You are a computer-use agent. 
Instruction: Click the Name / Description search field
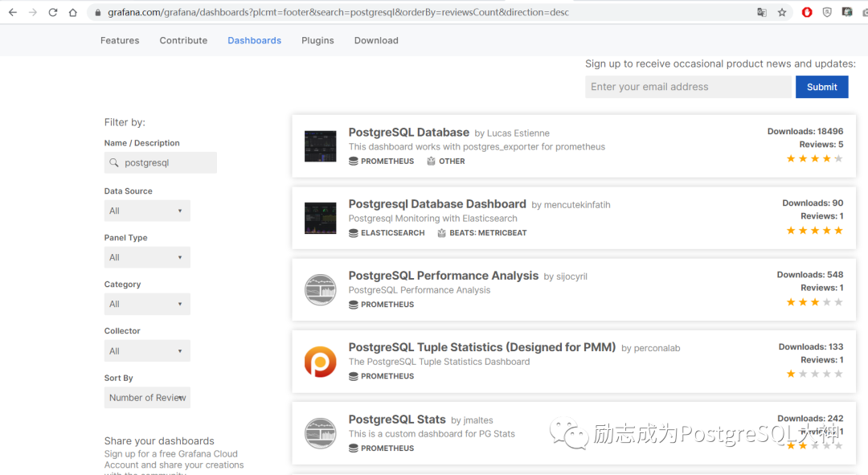pos(161,163)
